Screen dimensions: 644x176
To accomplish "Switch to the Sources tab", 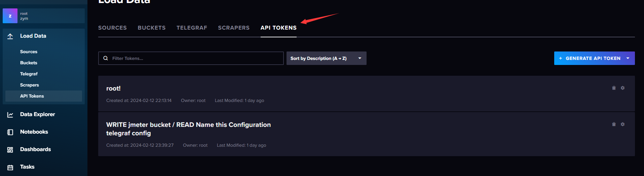I will click(x=112, y=28).
